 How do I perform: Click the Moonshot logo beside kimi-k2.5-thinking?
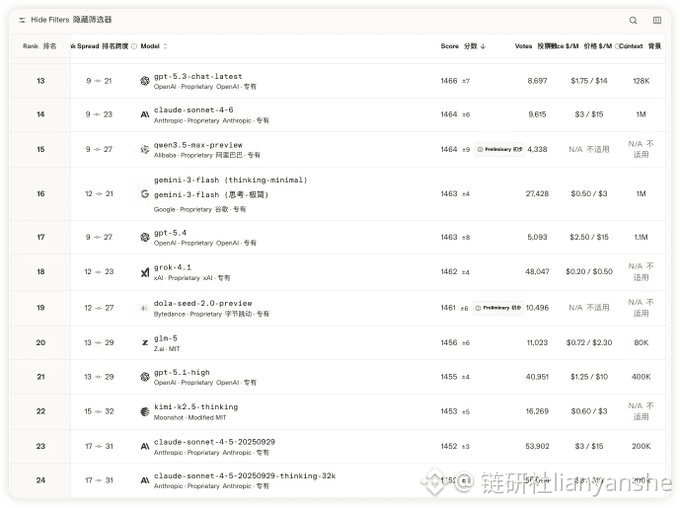pyautogui.click(x=145, y=411)
